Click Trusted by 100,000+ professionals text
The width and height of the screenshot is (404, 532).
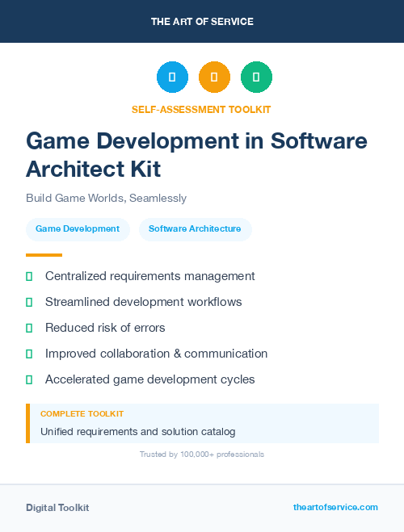[202, 455]
